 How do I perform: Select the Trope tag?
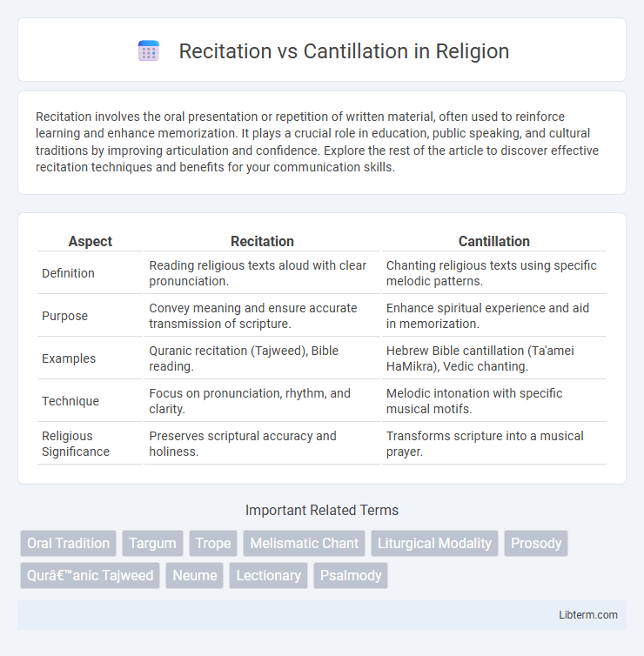click(213, 543)
